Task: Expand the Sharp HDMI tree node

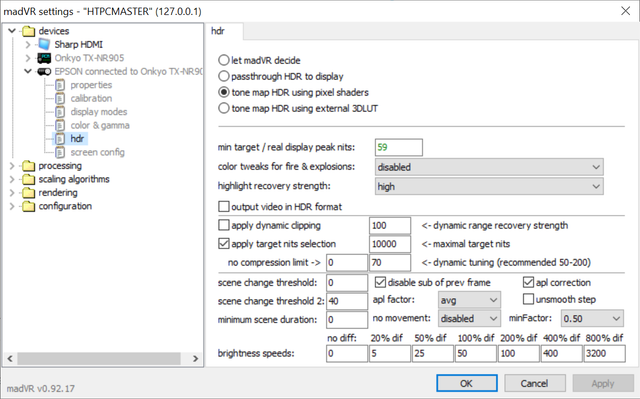Action: pos(27,44)
